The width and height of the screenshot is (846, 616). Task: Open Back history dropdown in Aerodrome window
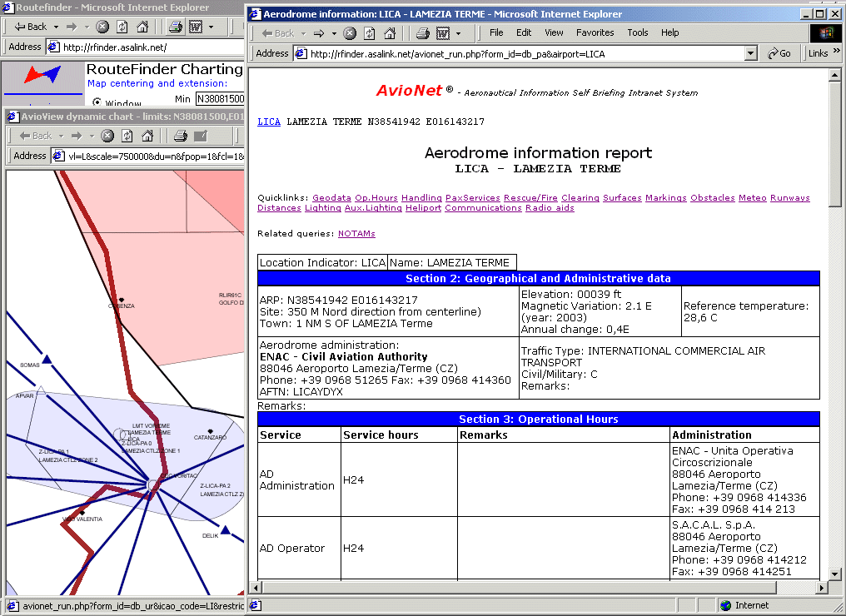(303, 33)
